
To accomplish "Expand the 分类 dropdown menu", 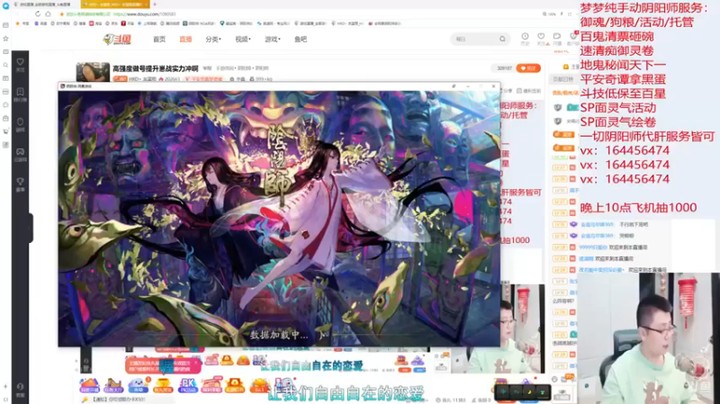I will [x=213, y=39].
